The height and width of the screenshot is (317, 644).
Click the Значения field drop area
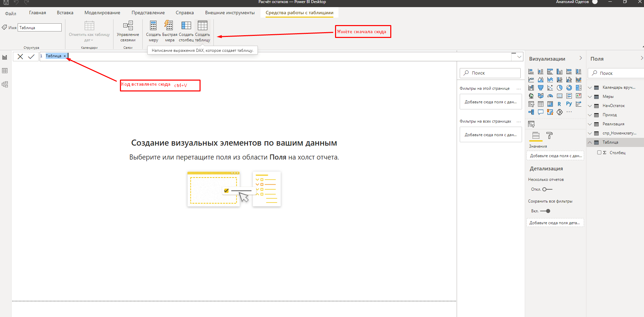click(555, 156)
